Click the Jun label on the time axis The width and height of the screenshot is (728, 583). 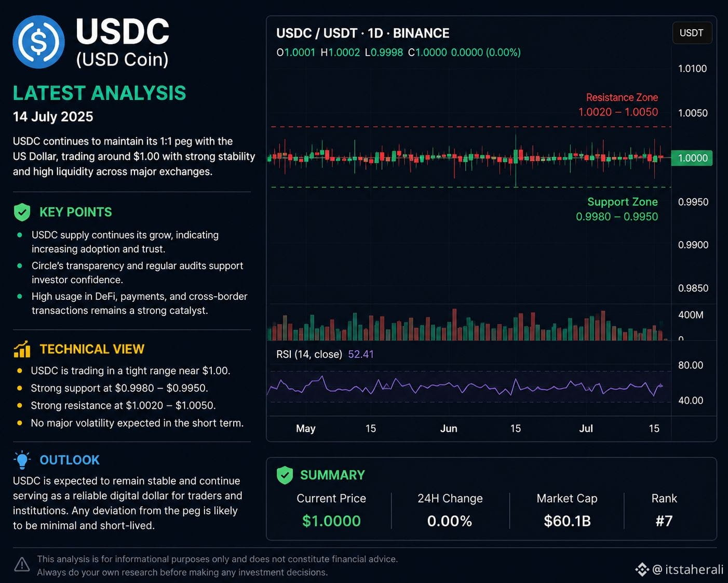449,429
